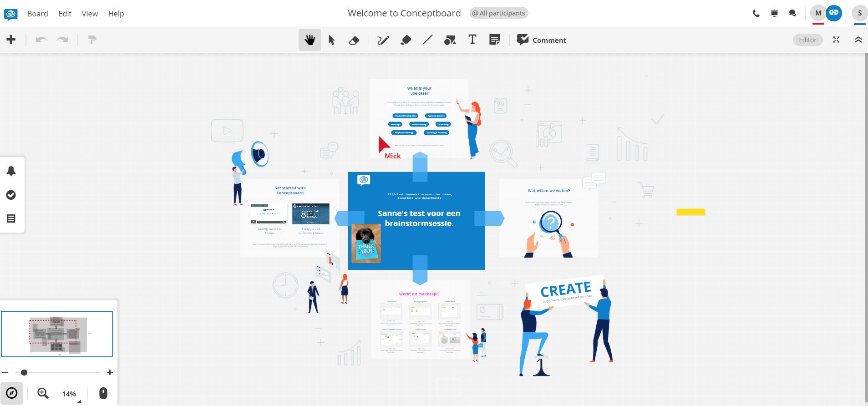The image size is (868, 406).
Task: Open the Edit menu
Action: (65, 14)
